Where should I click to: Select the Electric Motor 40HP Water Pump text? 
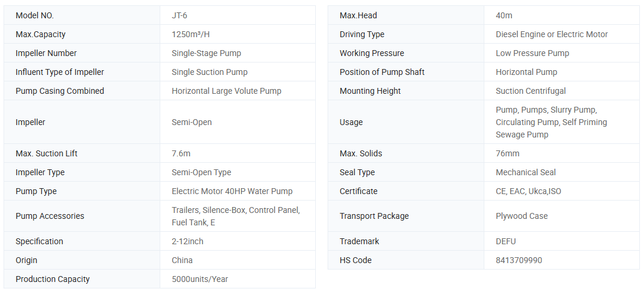(232, 191)
